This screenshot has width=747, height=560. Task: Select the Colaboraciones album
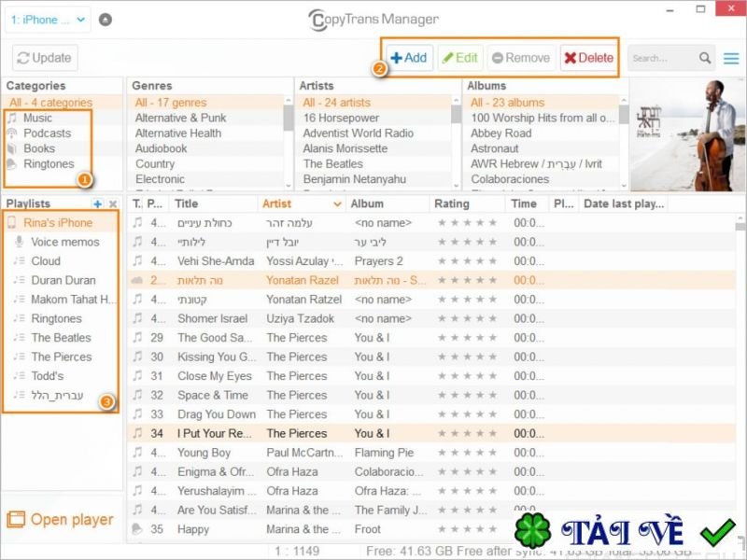pos(510,178)
